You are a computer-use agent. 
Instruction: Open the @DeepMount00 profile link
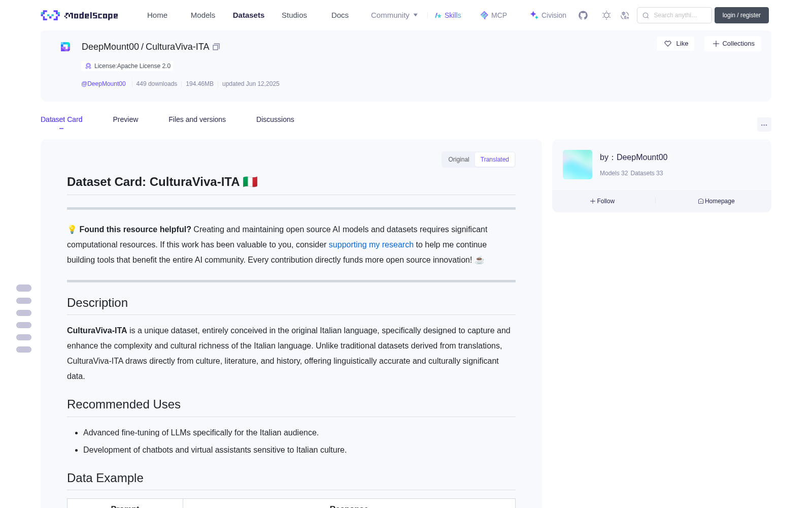tap(104, 84)
